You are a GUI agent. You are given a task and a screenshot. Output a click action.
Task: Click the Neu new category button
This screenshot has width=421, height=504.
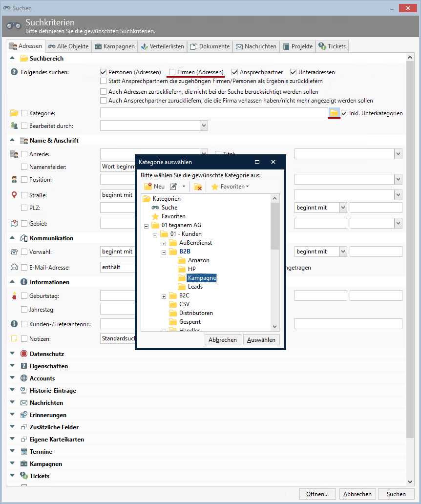(154, 187)
